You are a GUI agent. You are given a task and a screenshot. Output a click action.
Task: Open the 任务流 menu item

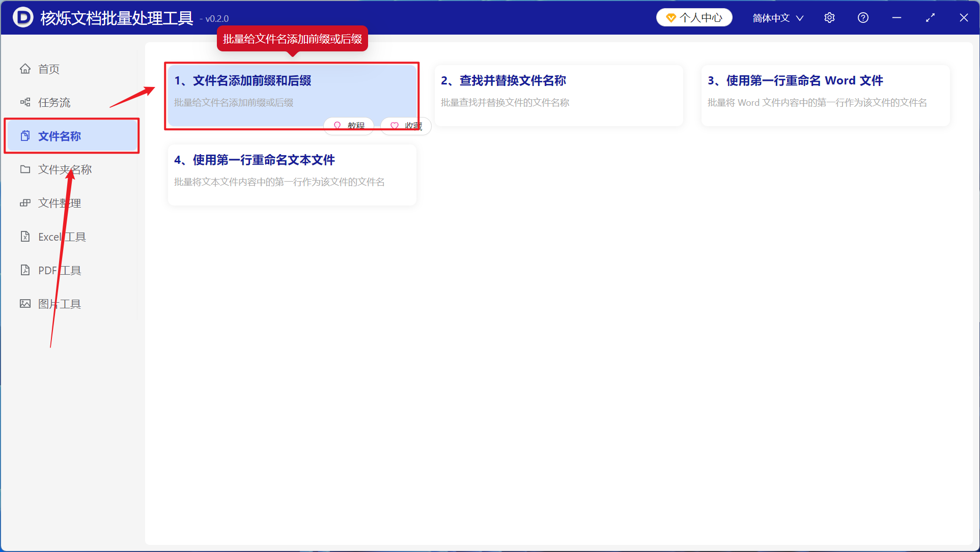point(72,102)
